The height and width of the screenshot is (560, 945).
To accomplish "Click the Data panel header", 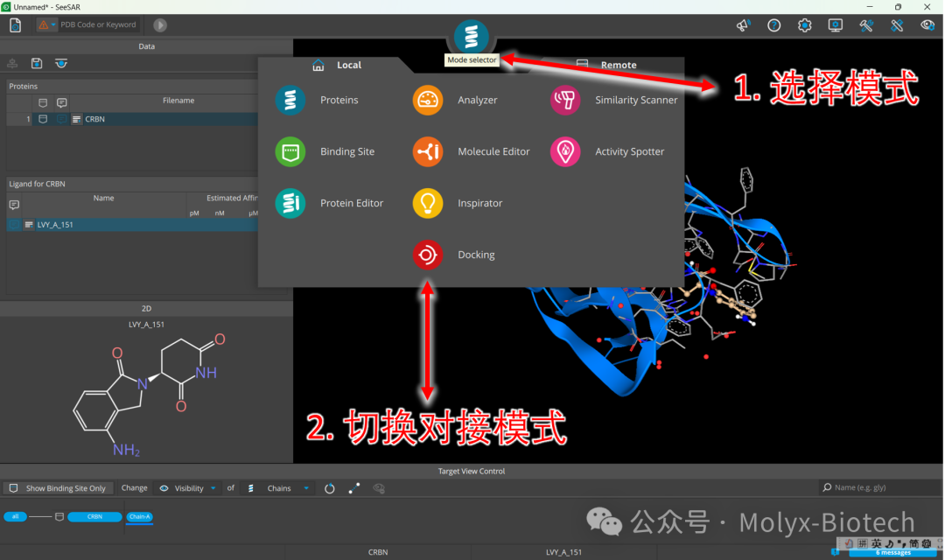I will [x=146, y=46].
